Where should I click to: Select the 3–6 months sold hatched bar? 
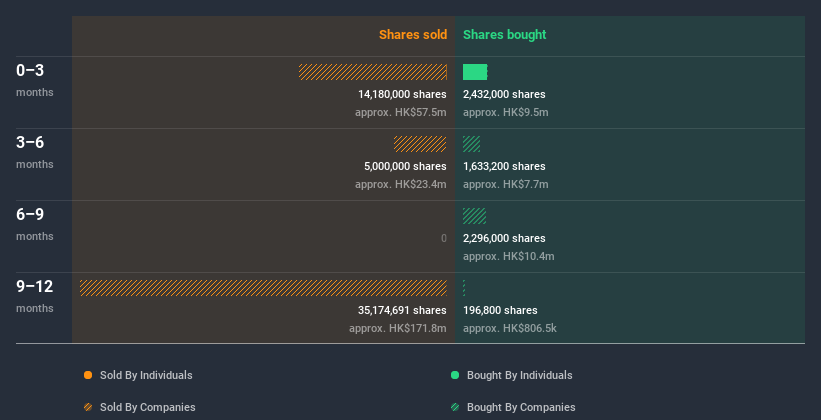click(420, 144)
